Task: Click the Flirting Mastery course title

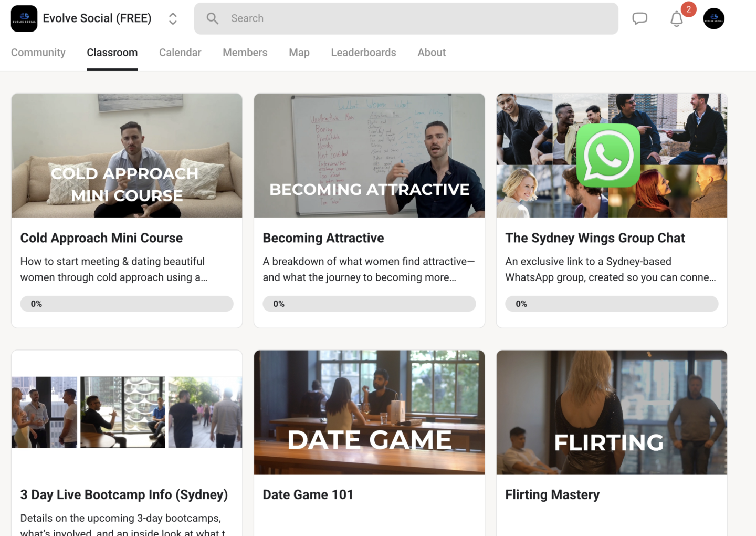Action: point(552,495)
